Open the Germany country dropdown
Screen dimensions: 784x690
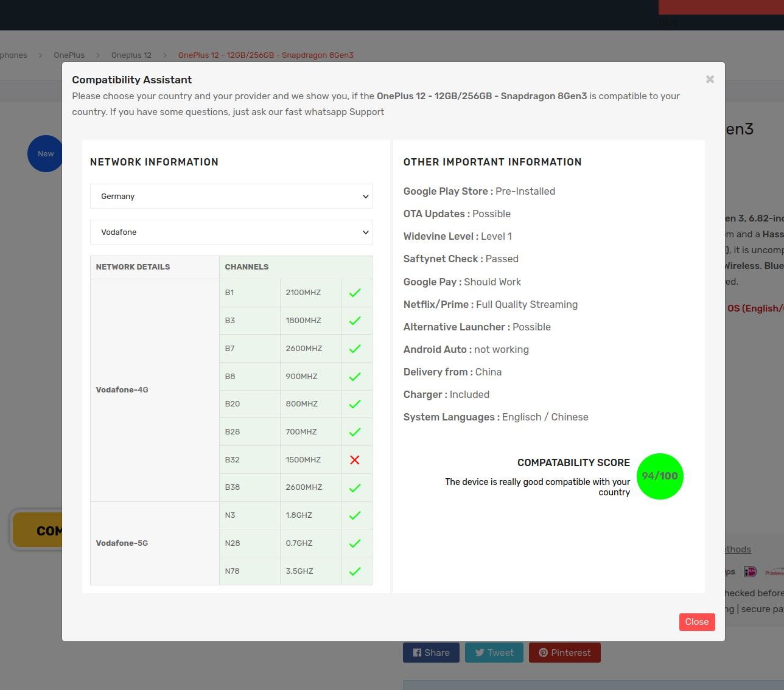tap(231, 197)
